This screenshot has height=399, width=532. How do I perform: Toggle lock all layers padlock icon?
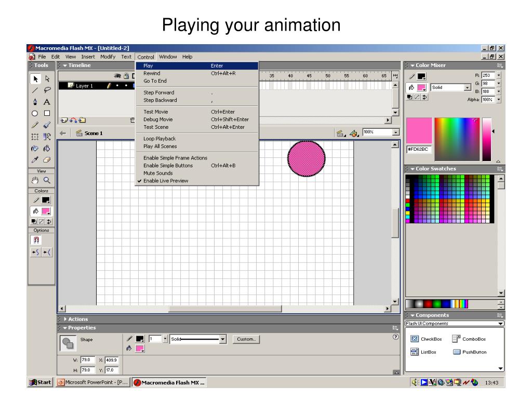126,76
